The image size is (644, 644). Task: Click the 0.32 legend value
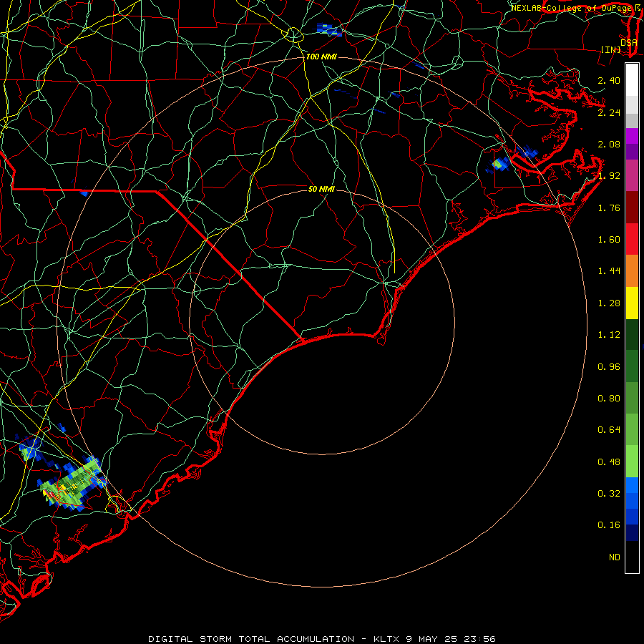609,493
